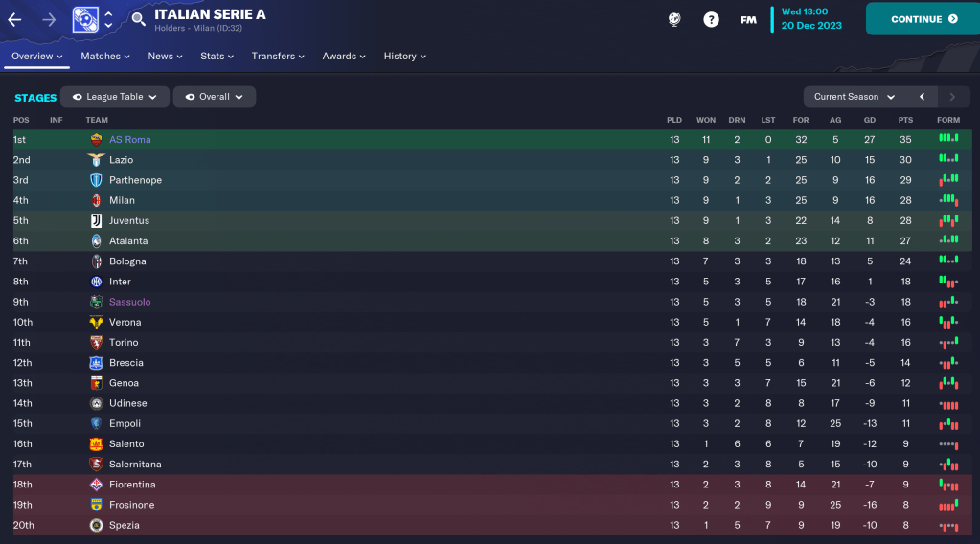Sort the table by PTS column

point(905,120)
